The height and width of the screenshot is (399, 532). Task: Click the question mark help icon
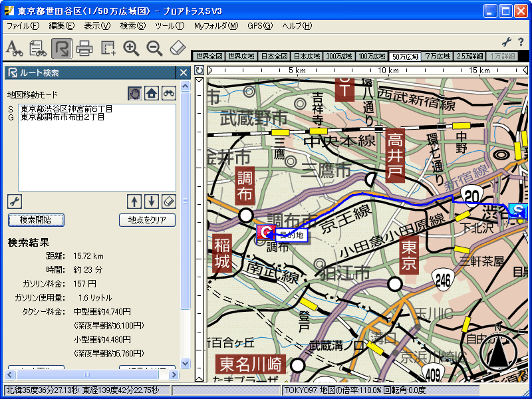521,42
